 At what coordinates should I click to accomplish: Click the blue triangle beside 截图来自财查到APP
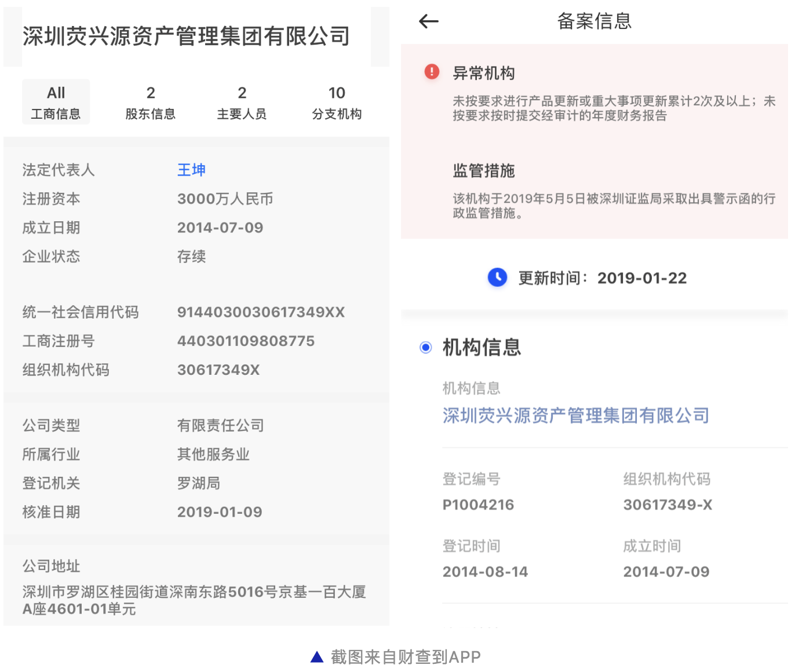pyautogui.click(x=316, y=657)
